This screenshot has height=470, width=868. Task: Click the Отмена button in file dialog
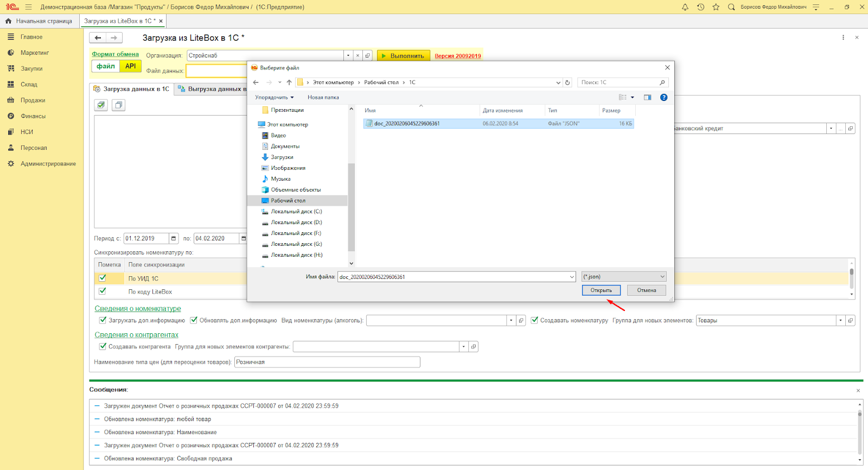pyautogui.click(x=647, y=290)
